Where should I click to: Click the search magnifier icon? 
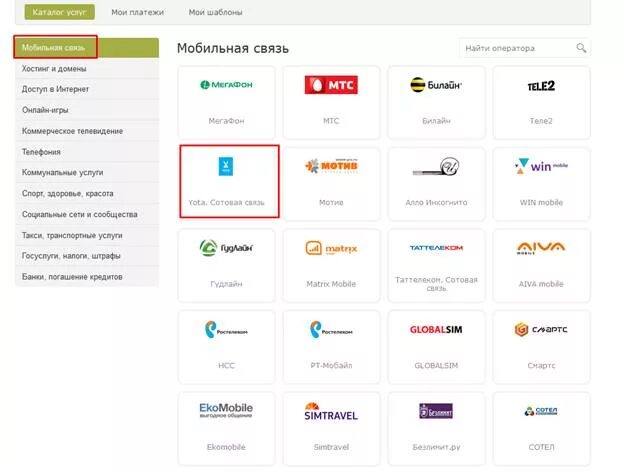pyautogui.click(x=581, y=48)
